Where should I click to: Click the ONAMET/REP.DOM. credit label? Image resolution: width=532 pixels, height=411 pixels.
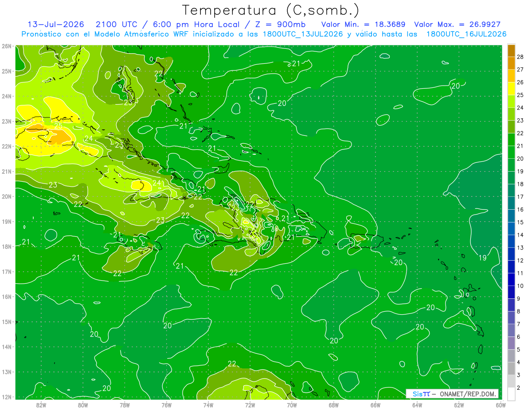[468, 394]
